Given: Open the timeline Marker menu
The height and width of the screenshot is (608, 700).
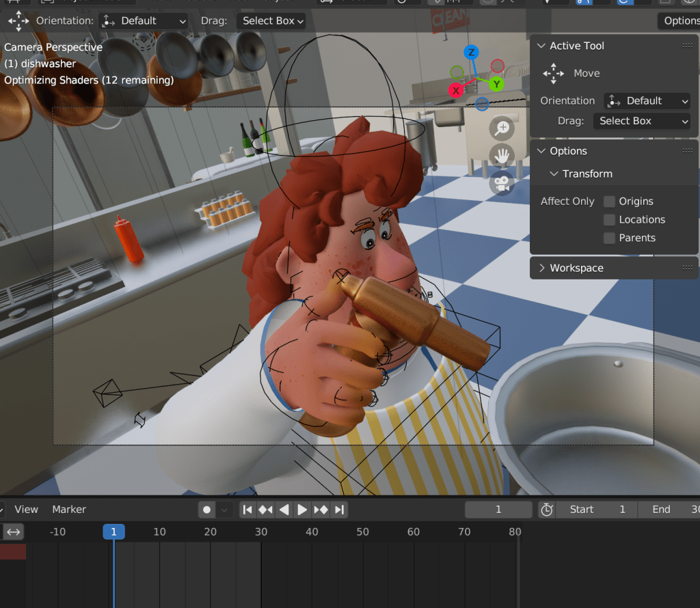Looking at the screenshot, I should click(x=69, y=510).
